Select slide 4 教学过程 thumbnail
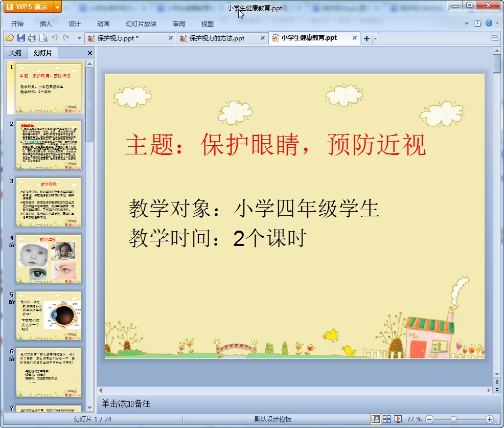Viewport: 504px width, 428px height. [x=49, y=259]
